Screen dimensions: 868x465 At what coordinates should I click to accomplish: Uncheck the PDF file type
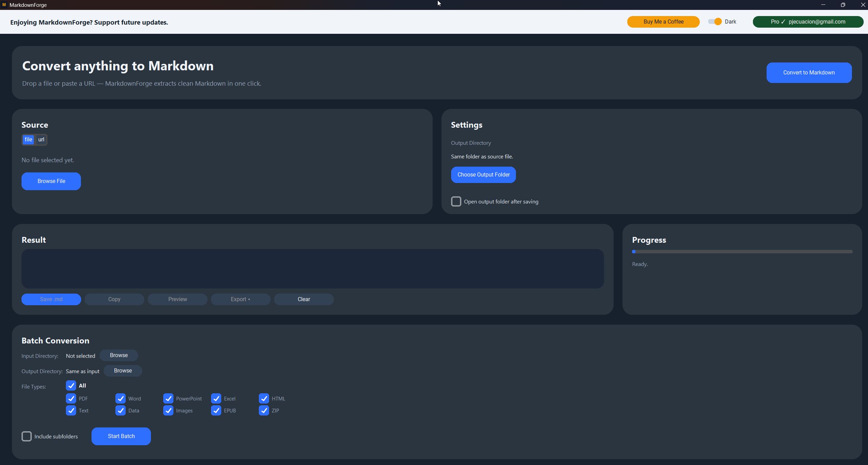[71, 398]
